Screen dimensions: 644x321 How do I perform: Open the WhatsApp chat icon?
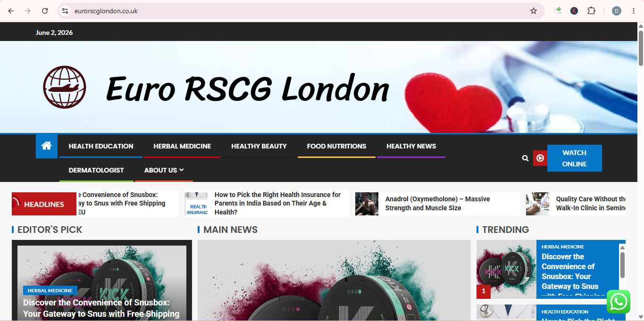pyautogui.click(x=619, y=302)
